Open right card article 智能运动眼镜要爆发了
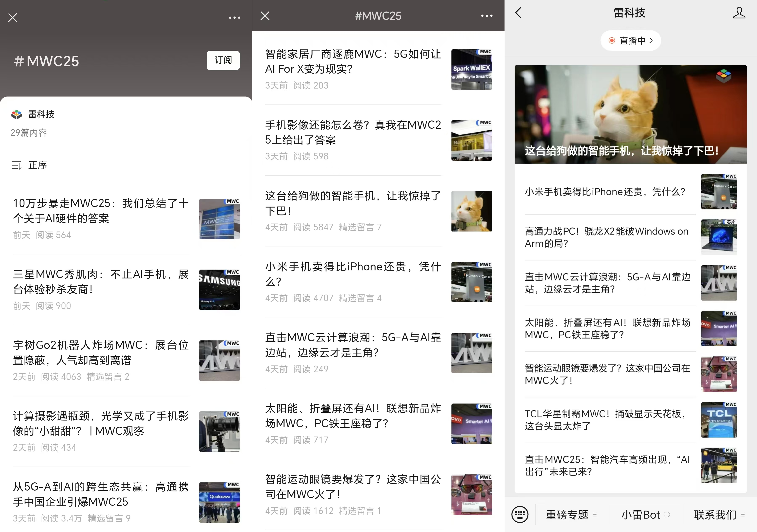The height and width of the screenshot is (532, 757). pos(630,374)
